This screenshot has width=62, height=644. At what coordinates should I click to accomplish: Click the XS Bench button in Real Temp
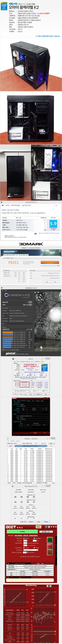point(31,522)
